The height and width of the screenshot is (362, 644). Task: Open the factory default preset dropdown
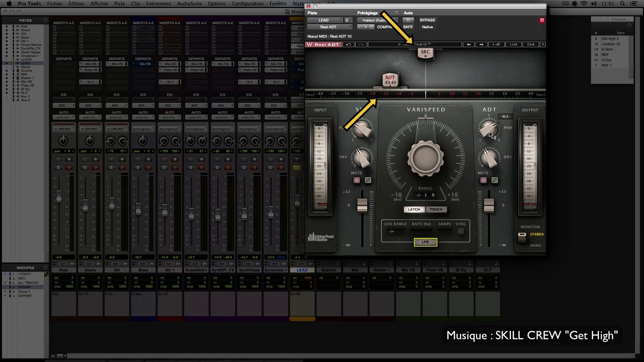376,20
